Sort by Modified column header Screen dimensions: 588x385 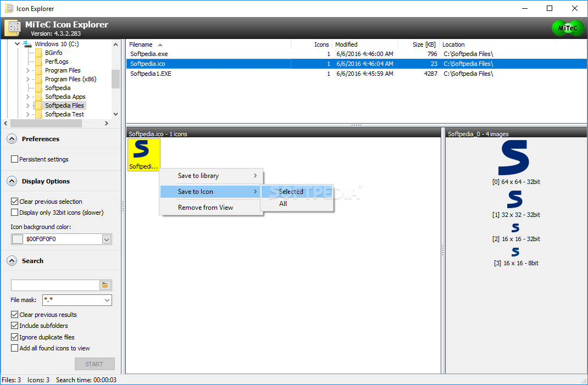[x=365, y=44]
